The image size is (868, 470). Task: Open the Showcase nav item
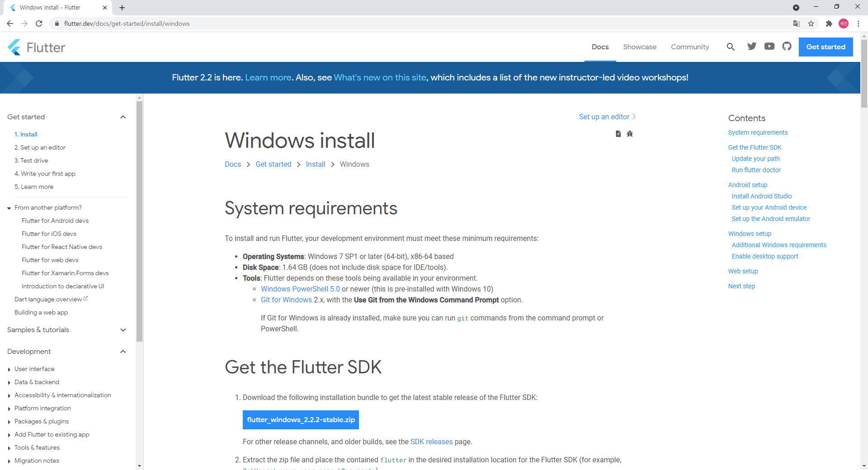(640, 47)
